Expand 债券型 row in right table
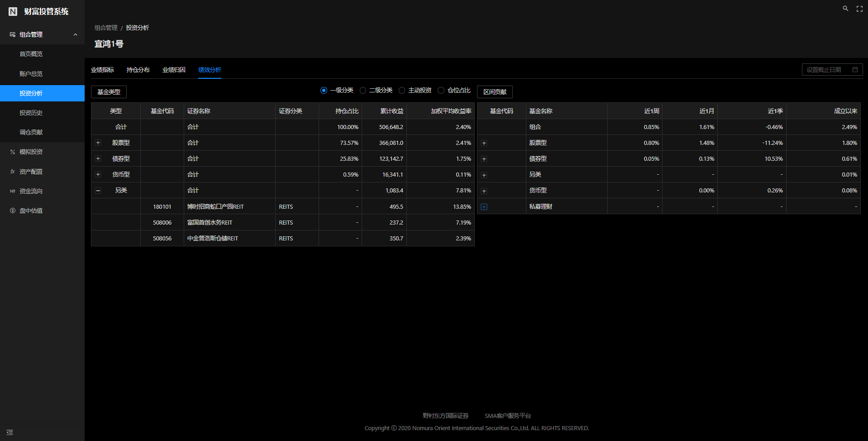868x441 pixels. [x=484, y=159]
